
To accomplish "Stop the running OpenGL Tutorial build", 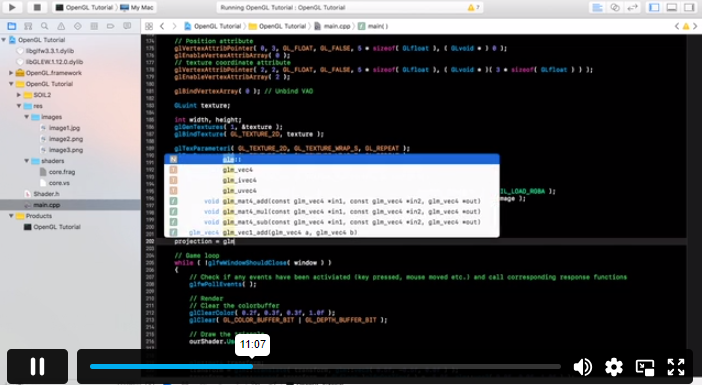I will [x=37, y=7].
